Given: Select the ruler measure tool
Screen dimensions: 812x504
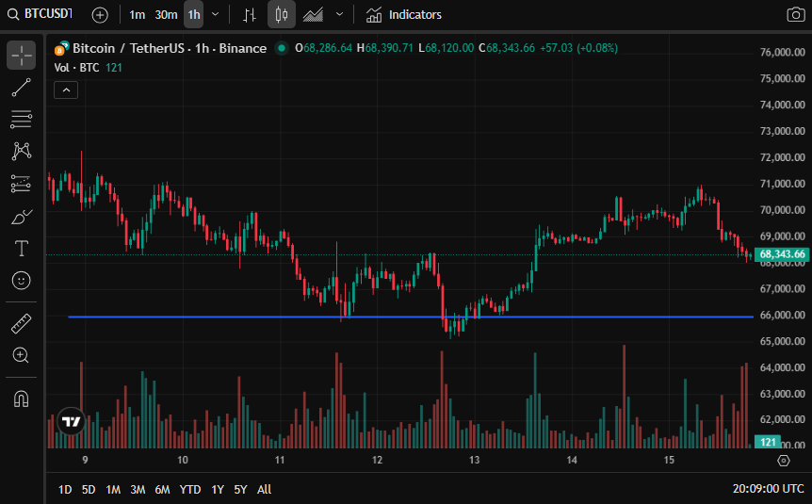Looking at the screenshot, I should coord(22,324).
